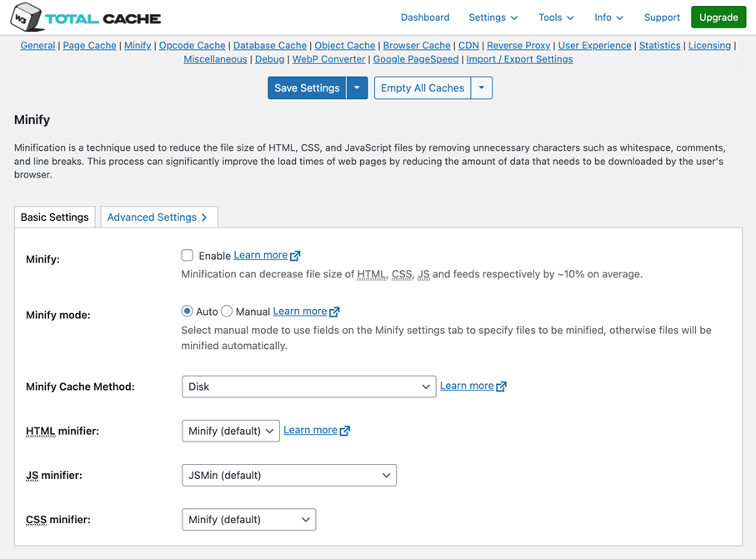
Task: Jump to Google PageSpeed section link
Action: tap(416, 59)
